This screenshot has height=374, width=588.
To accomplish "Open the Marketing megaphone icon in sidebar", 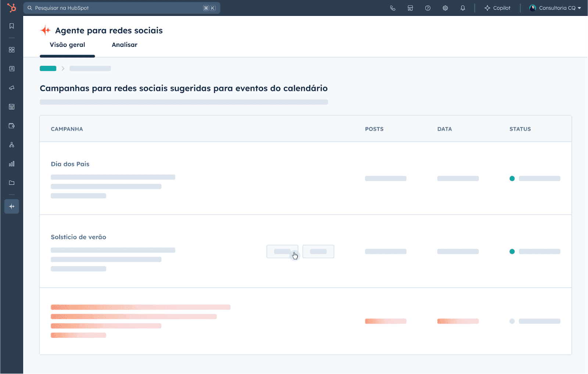I will pyautogui.click(x=12, y=88).
